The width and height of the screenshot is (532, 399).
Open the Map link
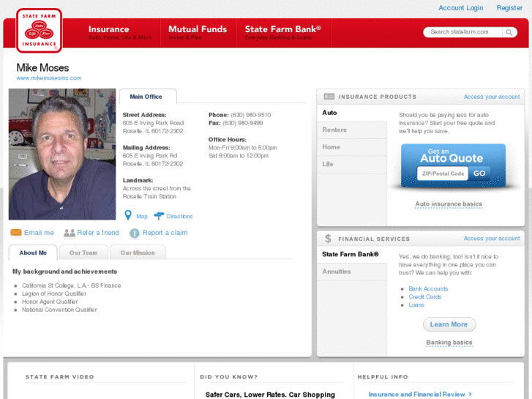(x=142, y=216)
